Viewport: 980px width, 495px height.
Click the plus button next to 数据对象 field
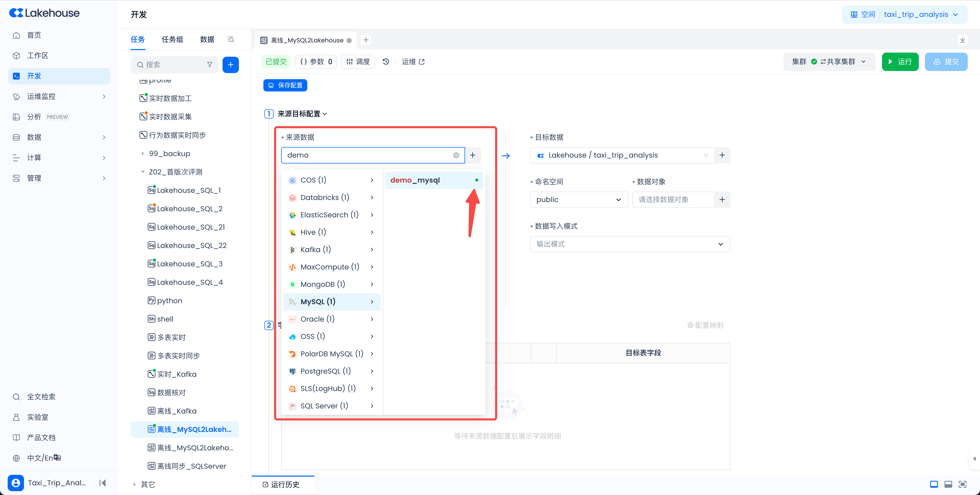[x=722, y=200]
